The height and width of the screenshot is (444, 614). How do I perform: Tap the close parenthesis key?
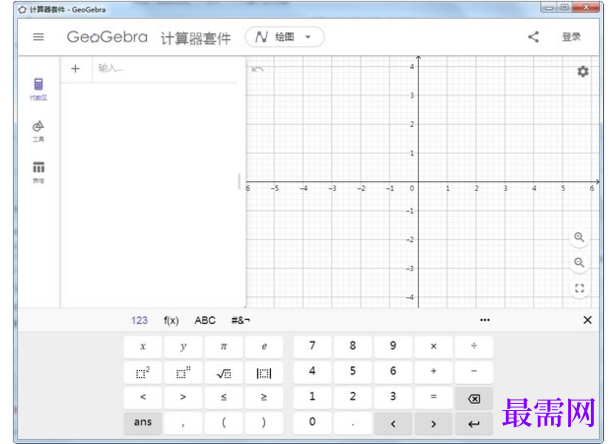click(264, 423)
